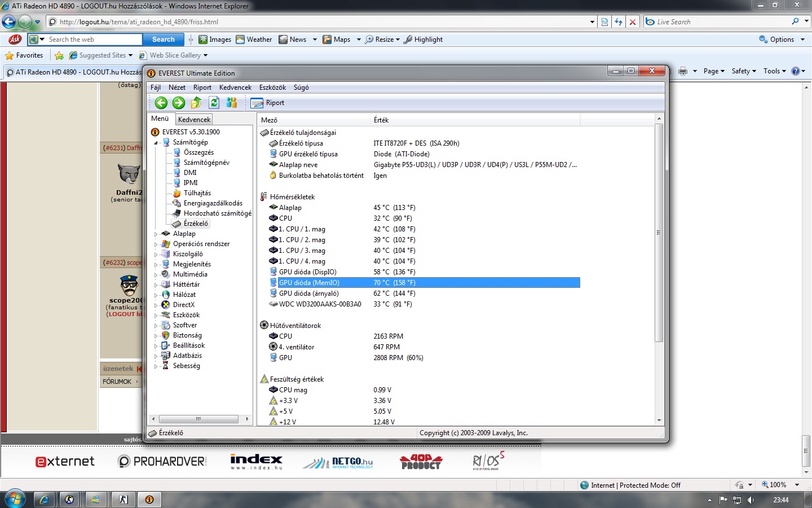The height and width of the screenshot is (508, 812).
Task: Click the Szoftver icon in tree
Action: click(166, 325)
